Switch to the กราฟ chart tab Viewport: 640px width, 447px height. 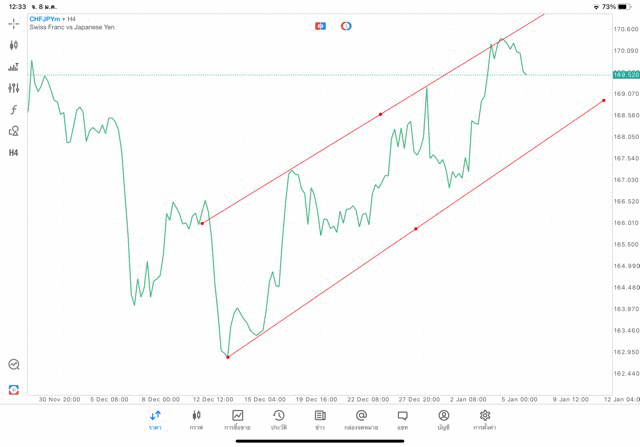(x=196, y=420)
